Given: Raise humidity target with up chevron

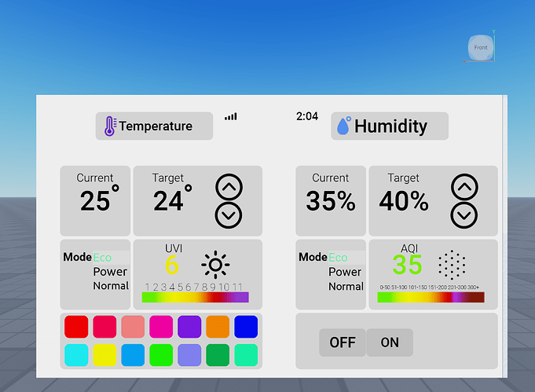Looking at the screenshot, I should 464,187.
